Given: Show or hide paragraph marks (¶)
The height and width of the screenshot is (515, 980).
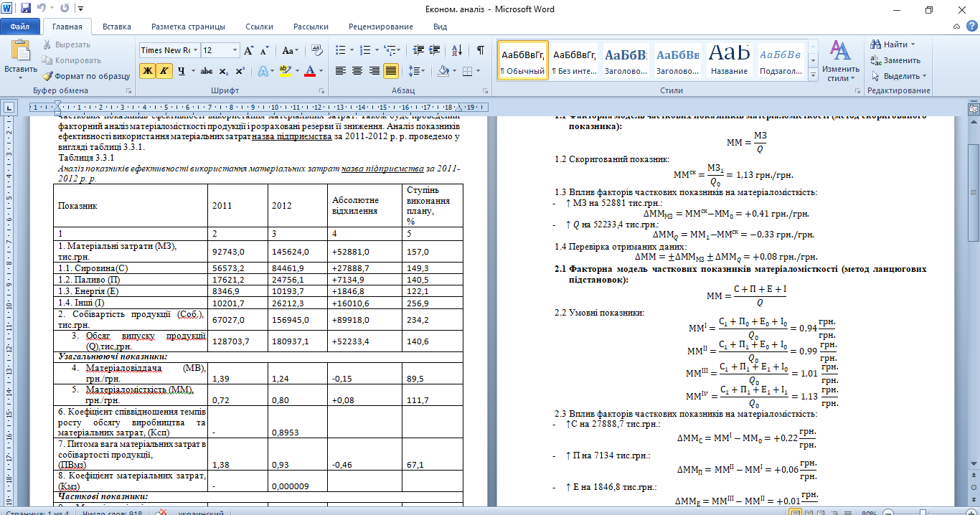Looking at the screenshot, I should [x=481, y=50].
